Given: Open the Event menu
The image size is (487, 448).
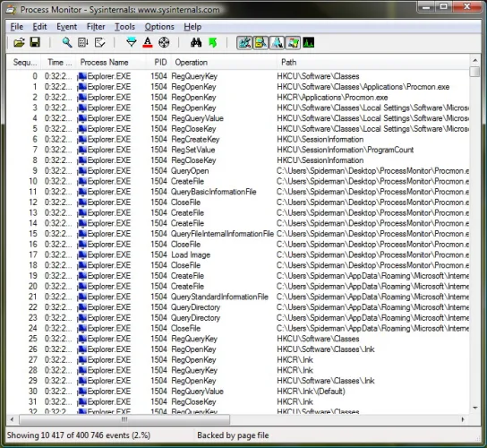Looking at the screenshot, I should pyautogui.click(x=66, y=27).
